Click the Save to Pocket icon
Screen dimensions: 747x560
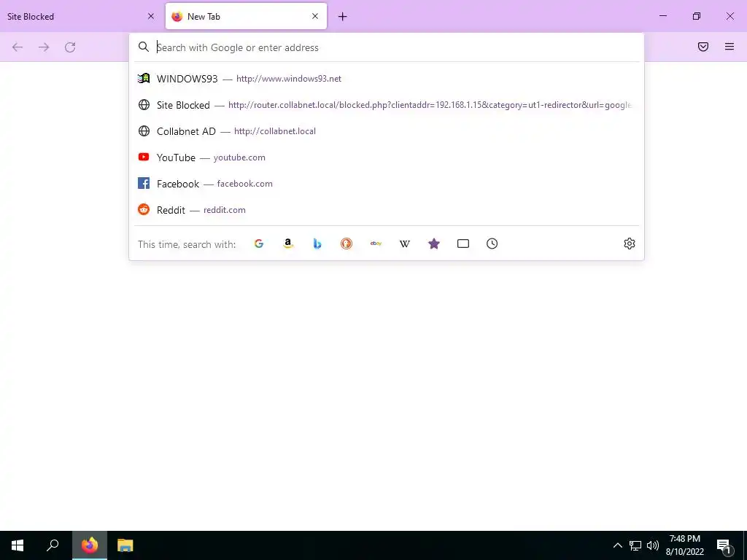(703, 47)
